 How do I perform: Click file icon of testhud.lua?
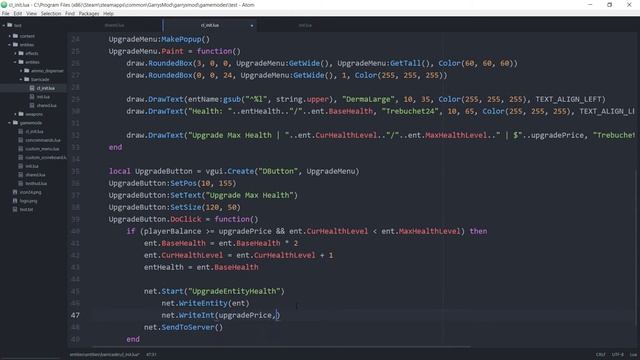coord(20,183)
